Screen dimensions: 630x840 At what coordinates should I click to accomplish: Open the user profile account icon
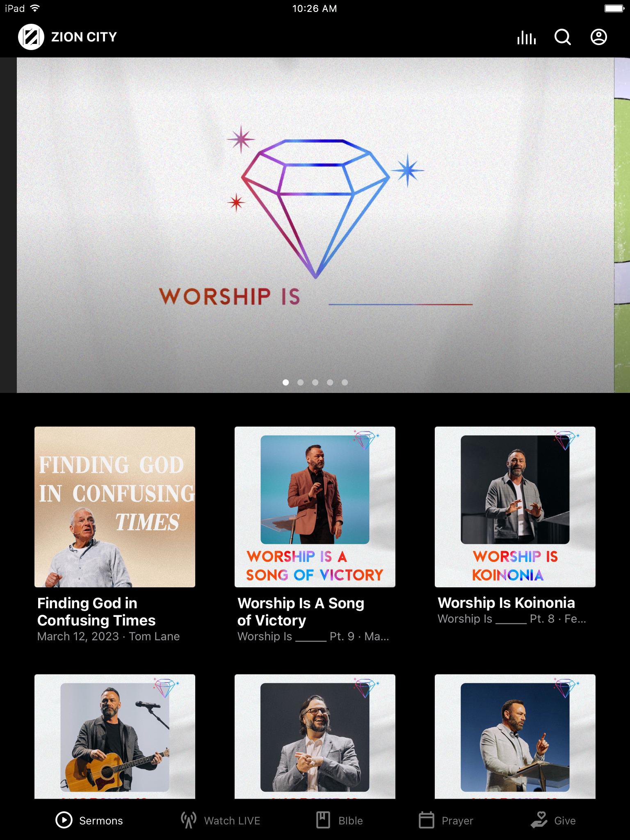pyautogui.click(x=599, y=37)
